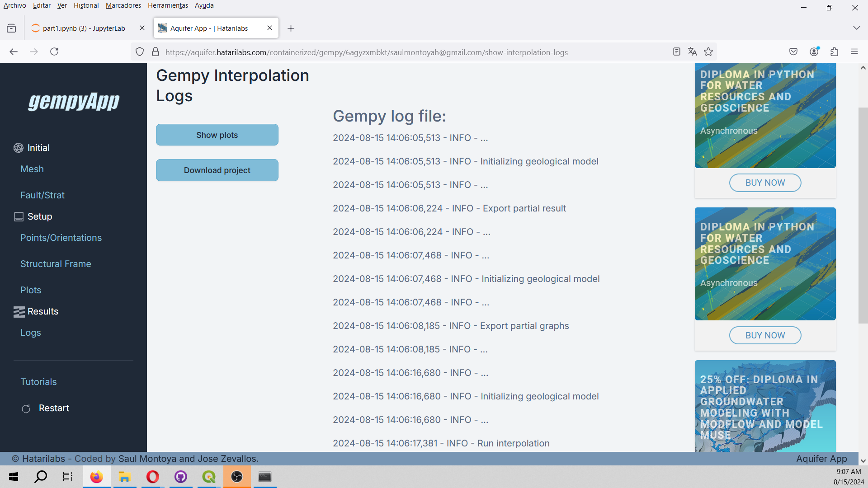This screenshot has height=488, width=868.
Task: Open the Mesh sidebar link
Action: tap(32, 169)
